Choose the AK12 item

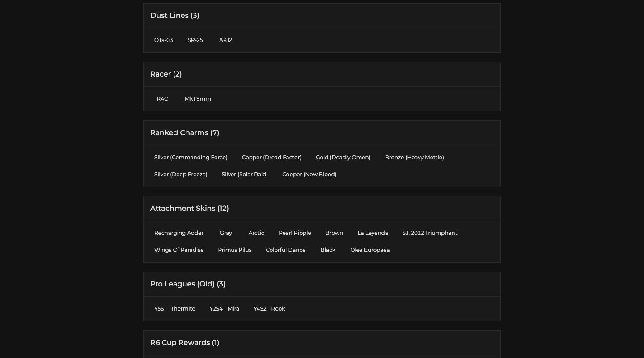tap(225, 40)
